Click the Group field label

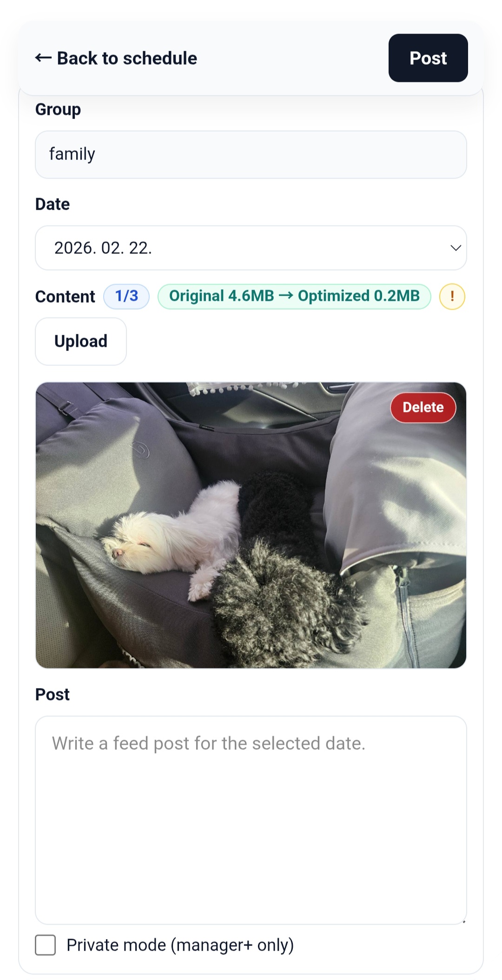coord(58,109)
